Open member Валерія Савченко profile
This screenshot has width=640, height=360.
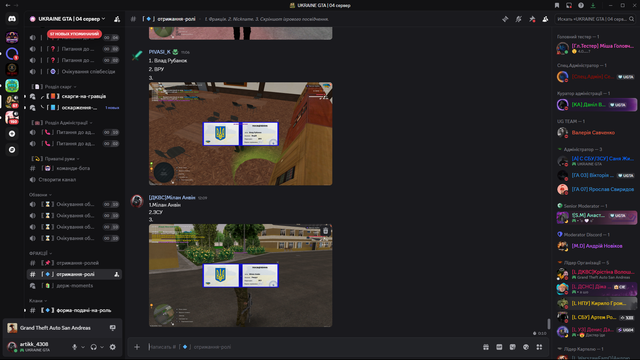coord(596,133)
